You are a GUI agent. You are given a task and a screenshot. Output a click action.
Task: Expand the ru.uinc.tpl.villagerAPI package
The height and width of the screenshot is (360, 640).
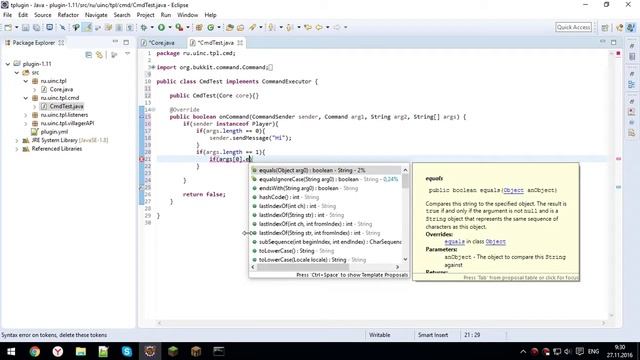[26, 123]
